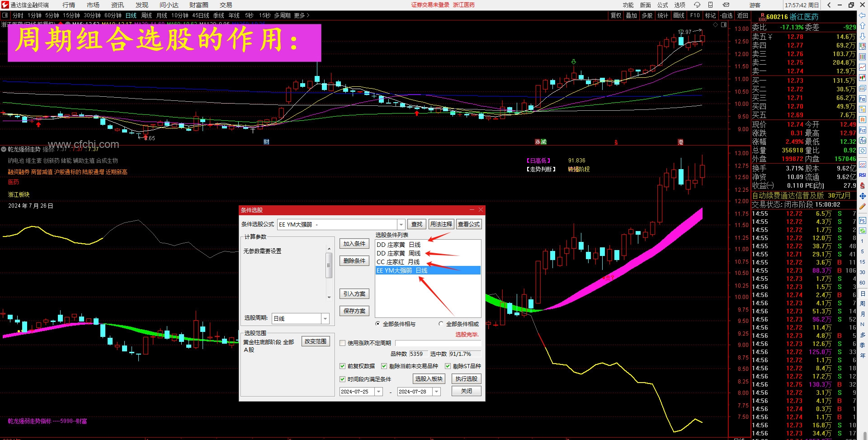Screen dimensions: 868x440
Task: Click the line chart icon in sidebar
Action: (863, 67)
